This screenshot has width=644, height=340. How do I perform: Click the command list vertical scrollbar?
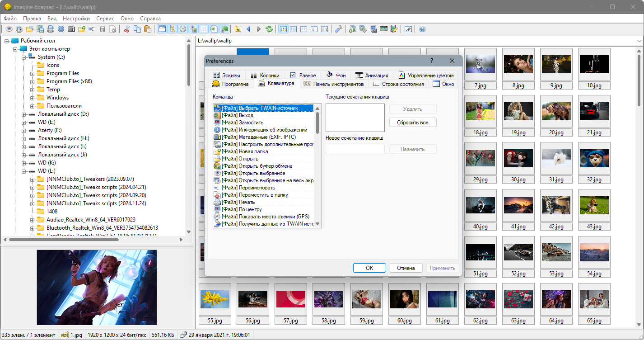pos(317,122)
